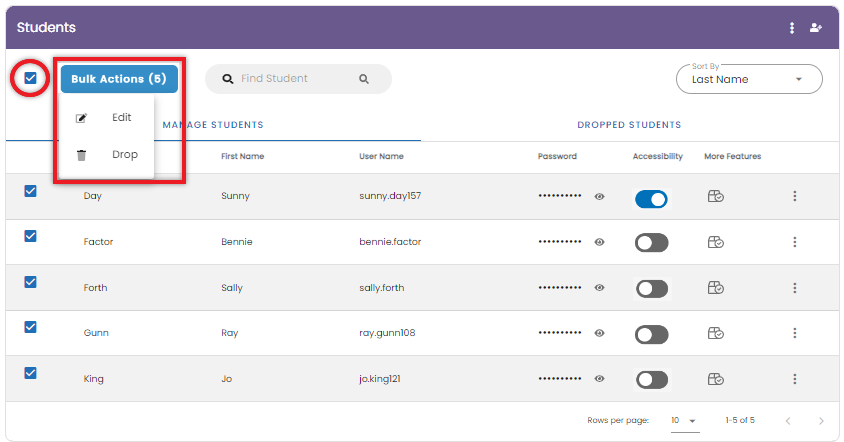Viewport: 844px width, 442px height.
Task: Click the trash icon beside Drop
Action: [x=81, y=156]
